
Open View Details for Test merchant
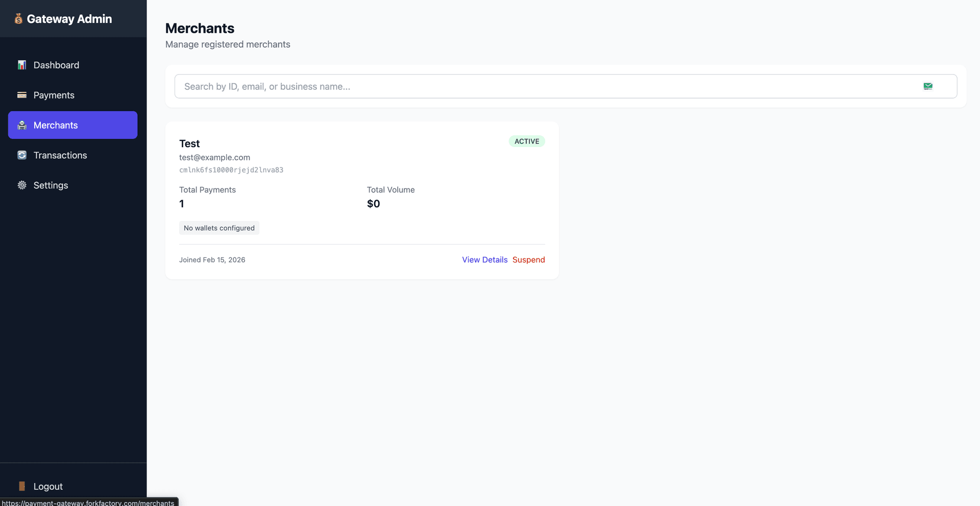click(484, 260)
